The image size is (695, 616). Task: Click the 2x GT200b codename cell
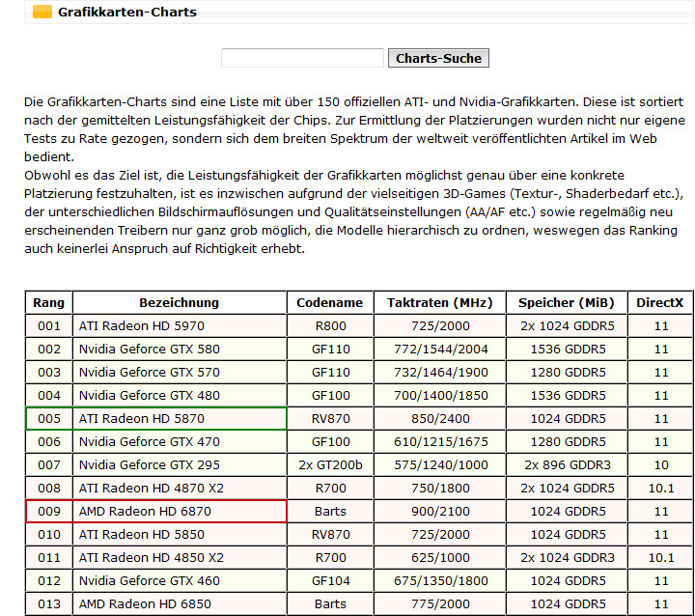tap(330, 464)
